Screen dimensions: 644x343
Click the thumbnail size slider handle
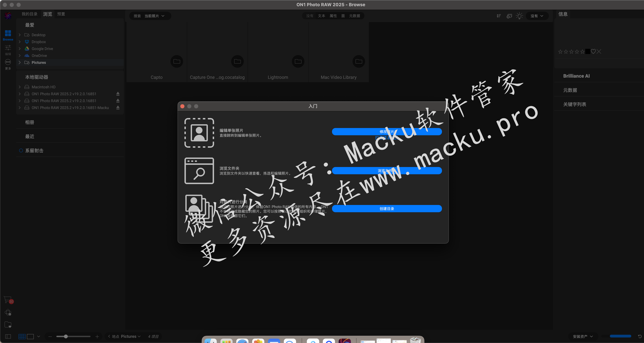tap(66, 336)
